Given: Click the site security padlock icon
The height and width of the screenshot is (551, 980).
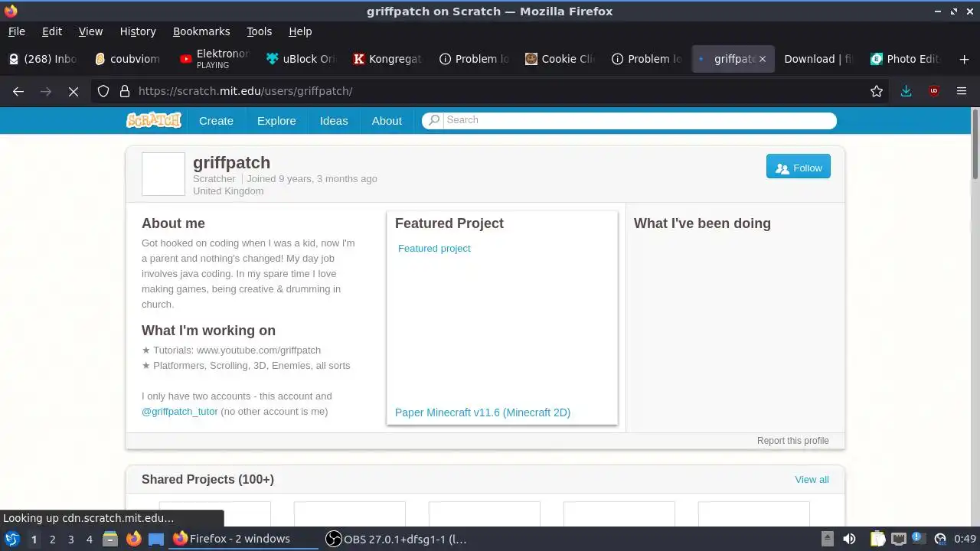Looking at the screenshot, I should (125, 91).
